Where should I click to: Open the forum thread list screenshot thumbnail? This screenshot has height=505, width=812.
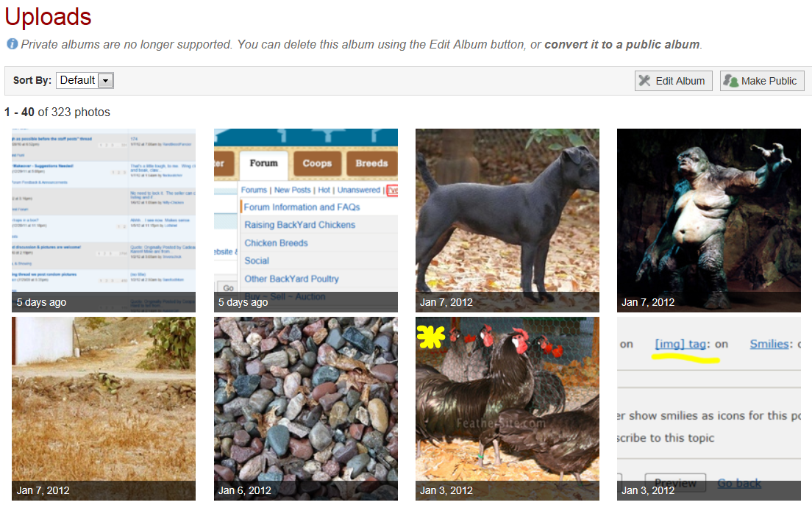(x=104, y=221)
